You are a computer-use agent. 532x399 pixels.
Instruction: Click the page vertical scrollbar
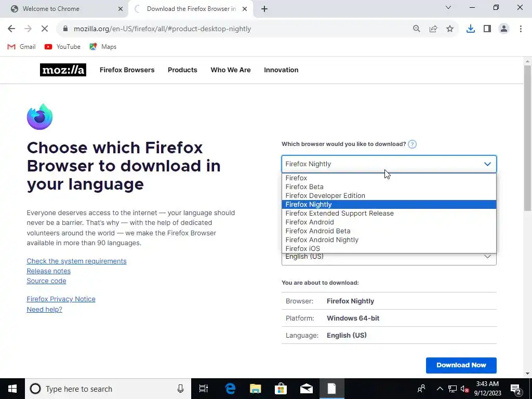pyautogui.click(x=527, y=138)
